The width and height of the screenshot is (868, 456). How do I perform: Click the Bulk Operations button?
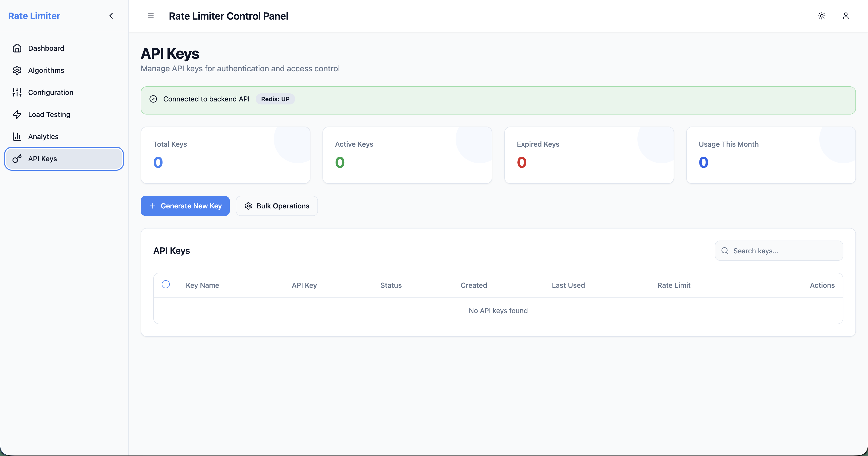tap(277, 206)
